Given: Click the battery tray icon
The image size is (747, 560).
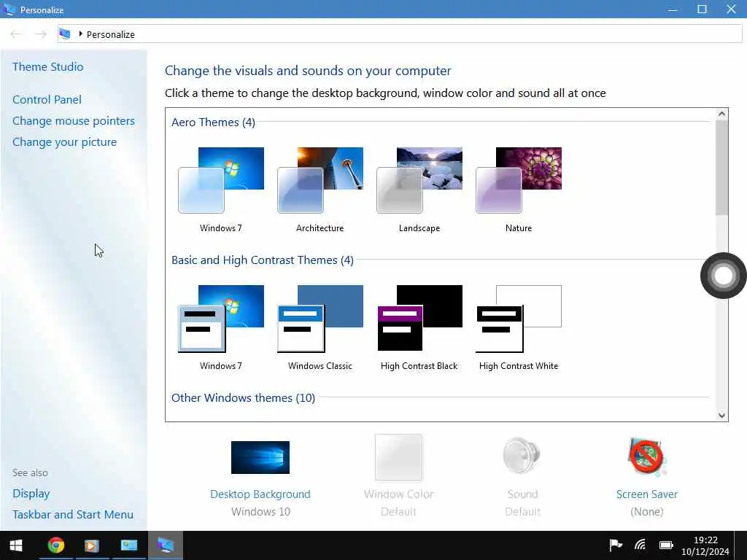Looking at the screenshot, I should [666, 545].
